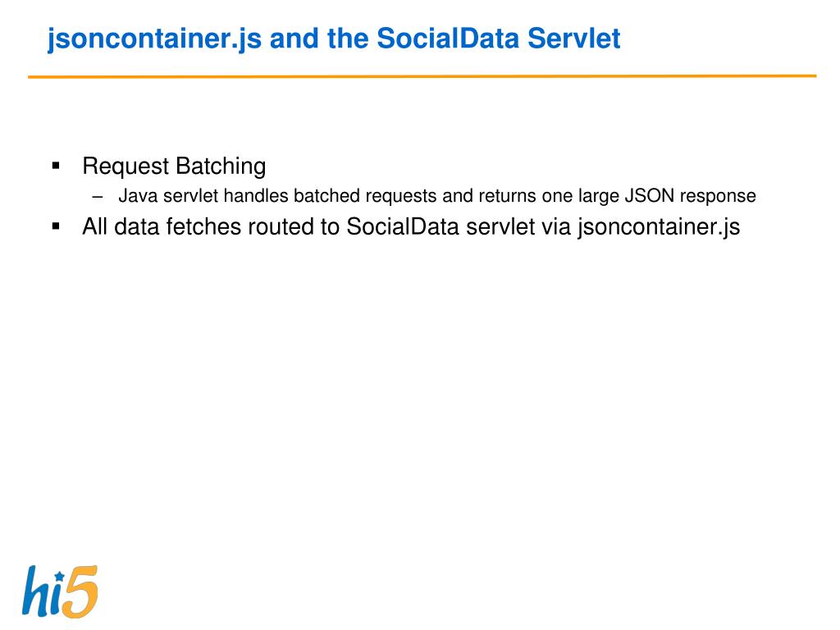Click the blue h in the hi5 logo
The image size is (840, 630).
(x=36, y=591)
